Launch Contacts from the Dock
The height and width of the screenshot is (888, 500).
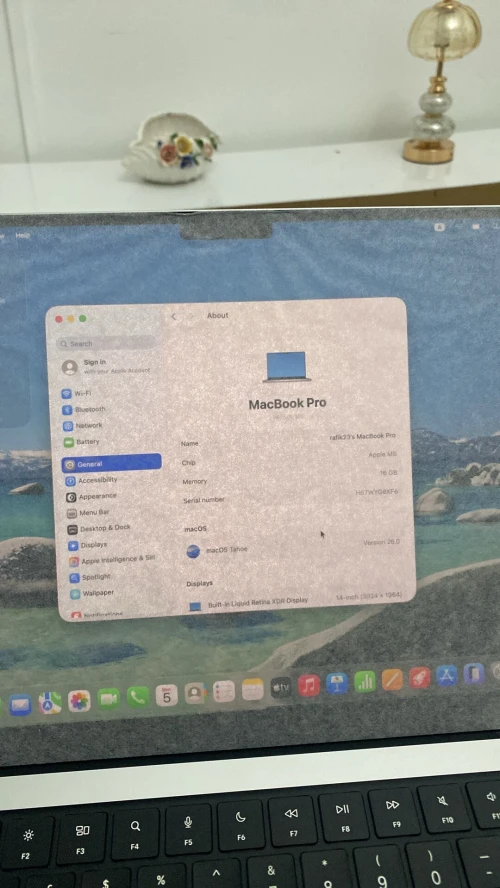pos(195,693)
